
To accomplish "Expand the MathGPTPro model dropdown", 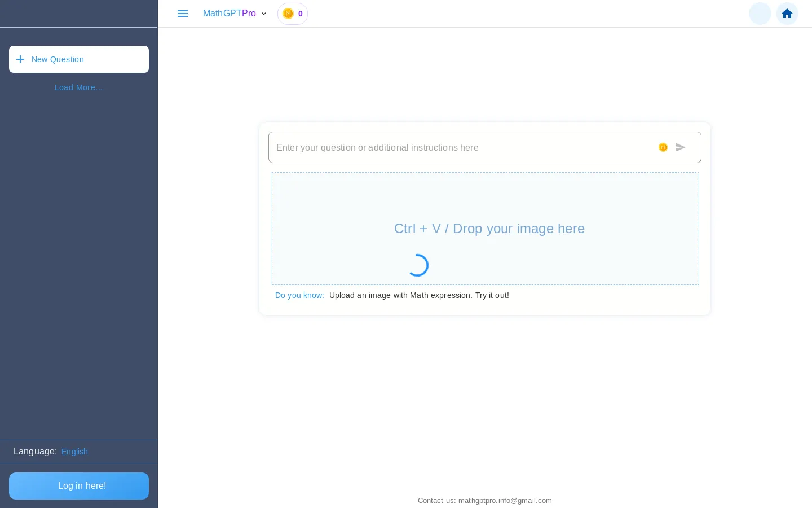I will [235, 14].
